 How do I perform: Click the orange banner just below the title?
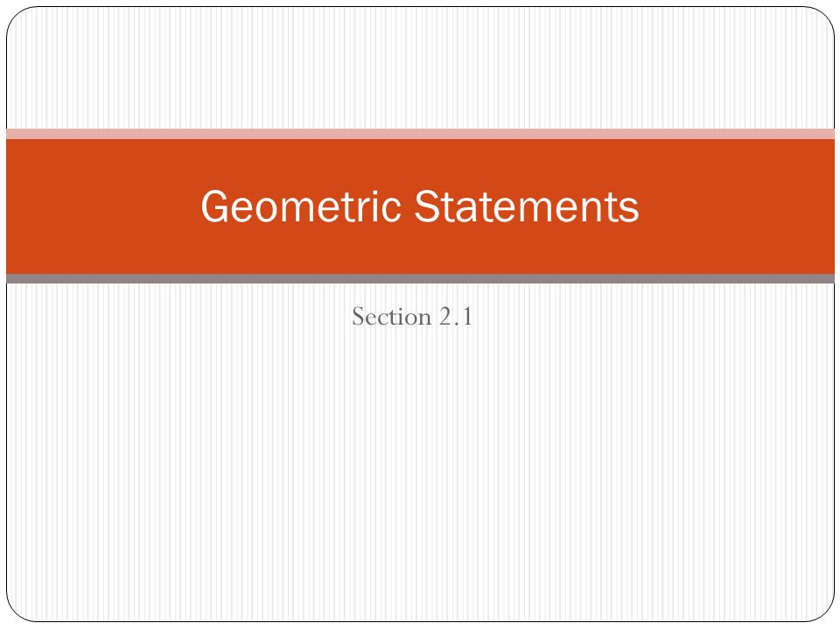420,249
